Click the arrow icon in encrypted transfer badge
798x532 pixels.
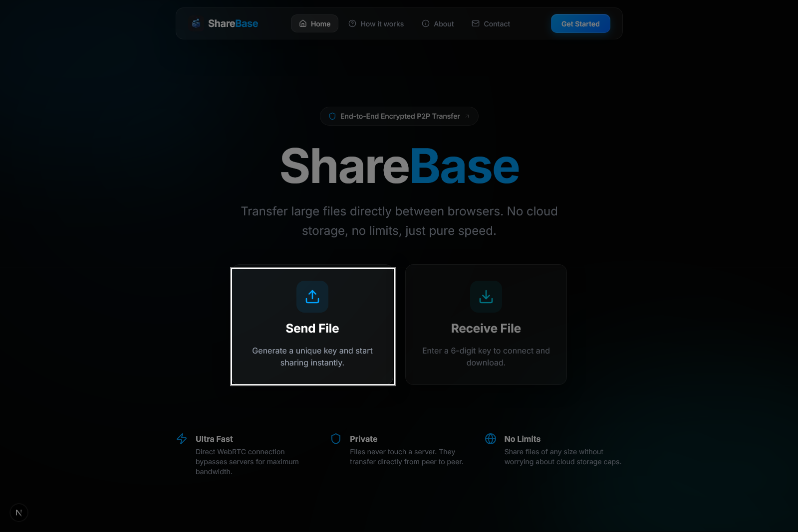point(467,116)
